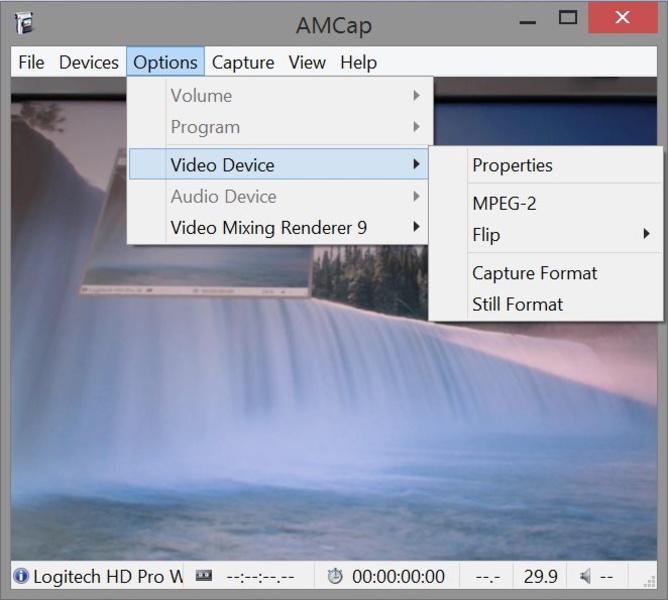The width and height of the screenshot is (668, 600).
Task: Open the Capture Format option
Action: coord(534,273)
